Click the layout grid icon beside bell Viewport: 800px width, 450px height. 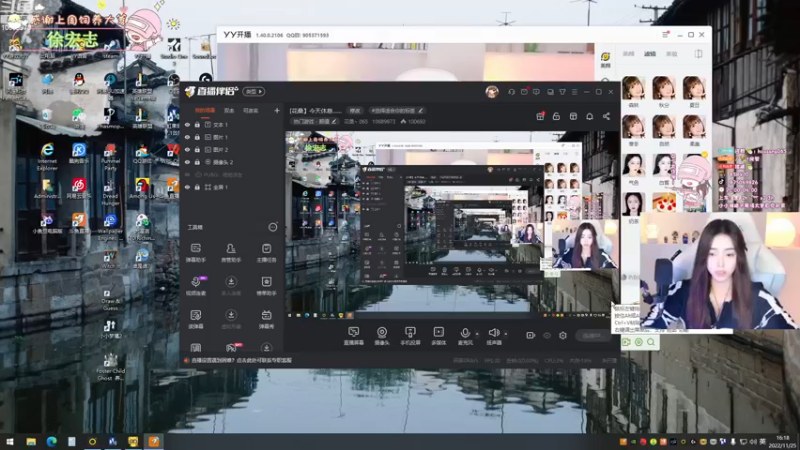[573, 116]
